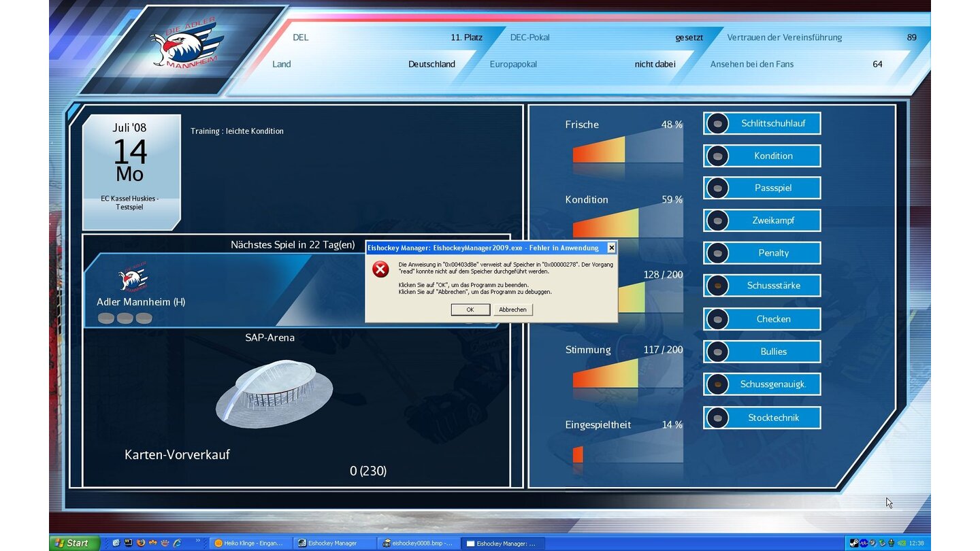Click DEC-Pokal status 'gesetzt'
The width and height of the screenshot is (980, 551).
pyautogui.click(x=689, y=37)
